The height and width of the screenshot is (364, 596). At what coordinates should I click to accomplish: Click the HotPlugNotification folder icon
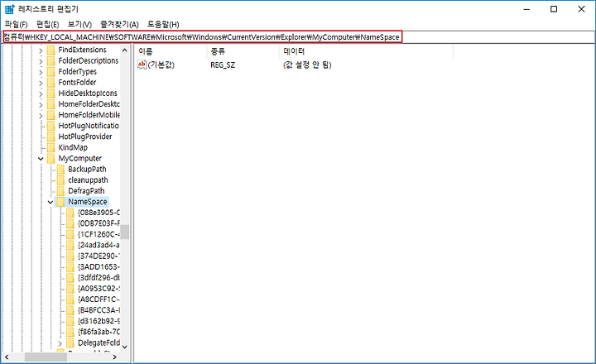(x=51, y=126)
